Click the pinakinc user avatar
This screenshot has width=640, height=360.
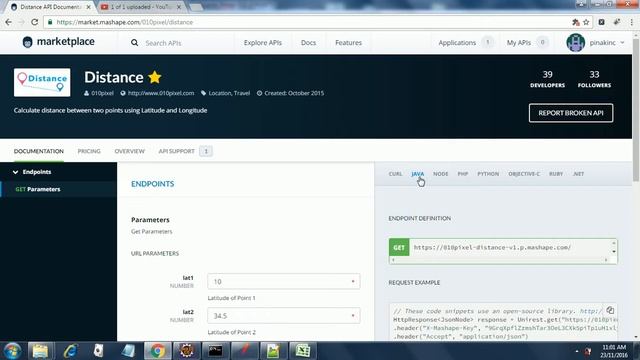(576, 42)
